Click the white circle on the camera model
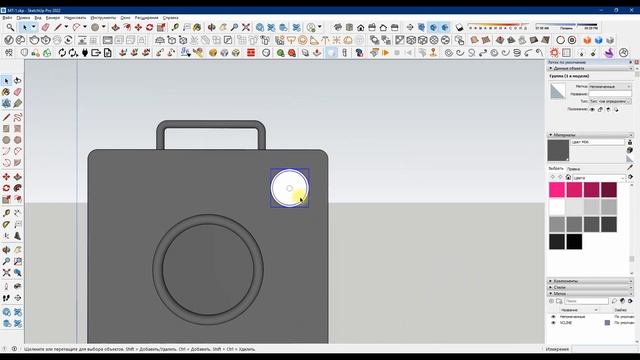The image size is (640, 360). pos(289,188)
